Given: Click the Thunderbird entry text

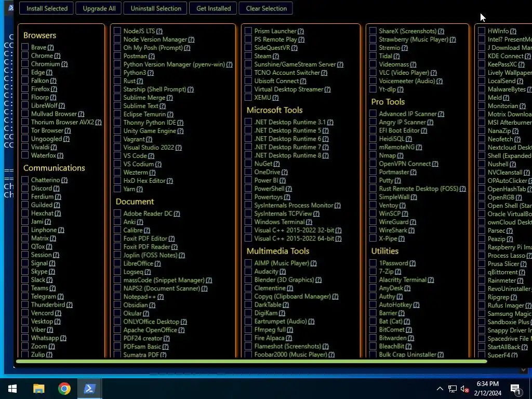Looking at the screenshot, I should [48, 304].
